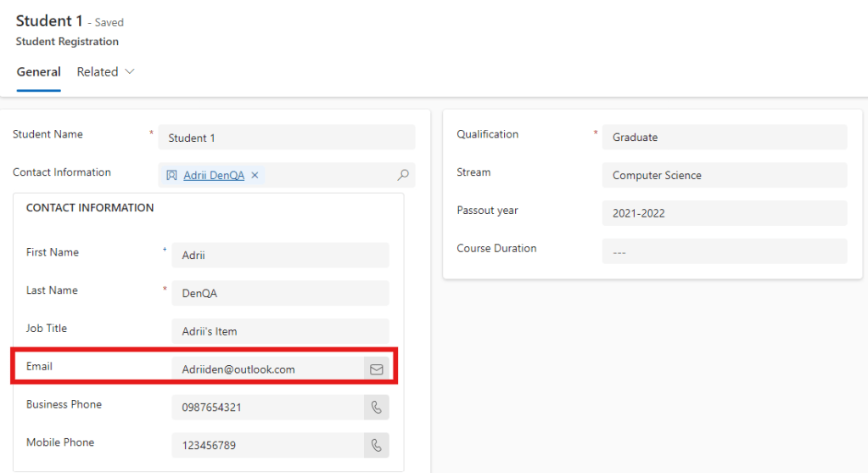Click the empty Course Duration field
The width and height of the screenshot is (868, 473).
724,251
